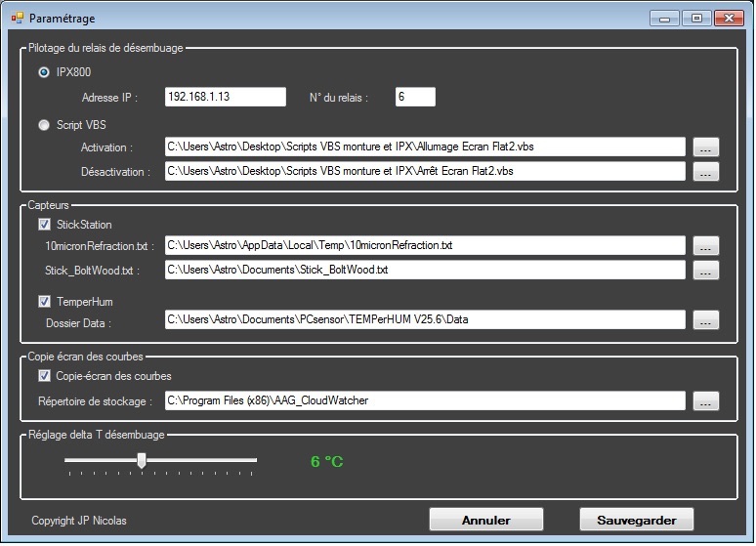Click the delta T désembuage slider thumb
Viewport: 756px width, 546px height.
142,460
